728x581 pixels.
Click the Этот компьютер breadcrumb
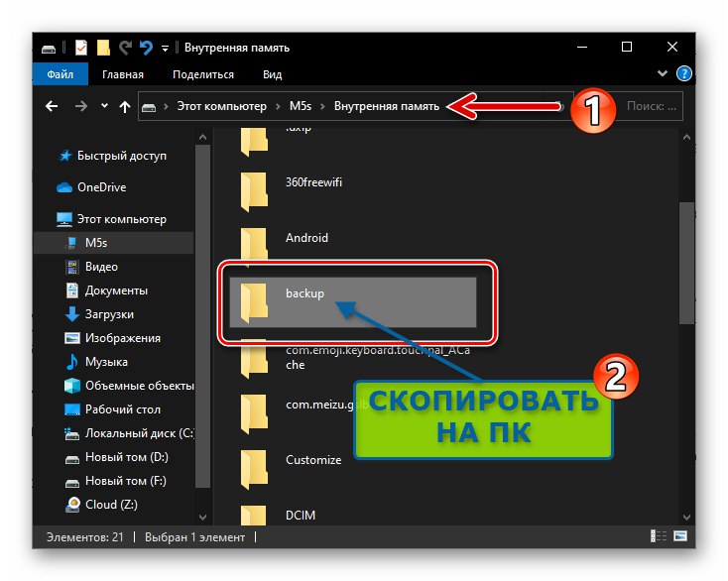tap(221, 106)
